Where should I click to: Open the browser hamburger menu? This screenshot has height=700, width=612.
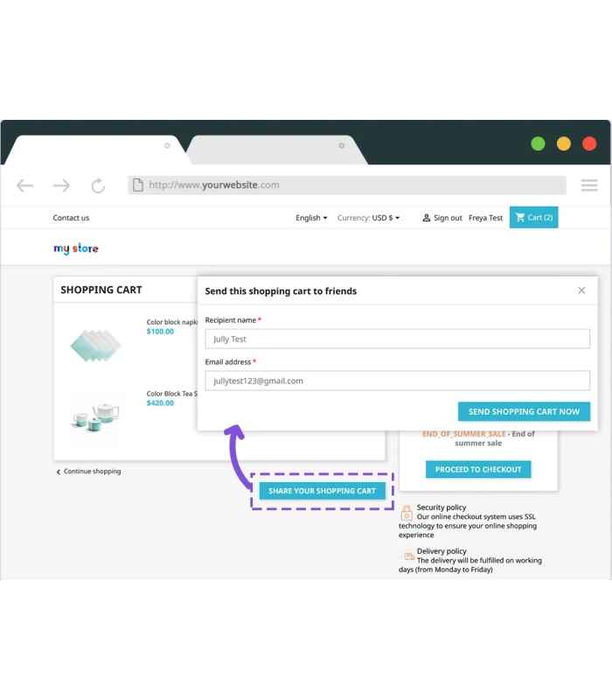[588, 185]
